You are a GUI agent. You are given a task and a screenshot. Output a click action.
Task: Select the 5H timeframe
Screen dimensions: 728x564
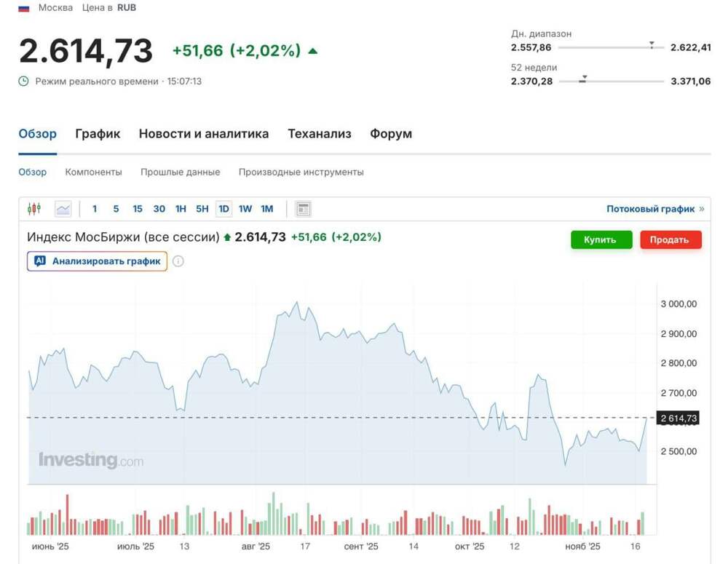click(202, 209)
